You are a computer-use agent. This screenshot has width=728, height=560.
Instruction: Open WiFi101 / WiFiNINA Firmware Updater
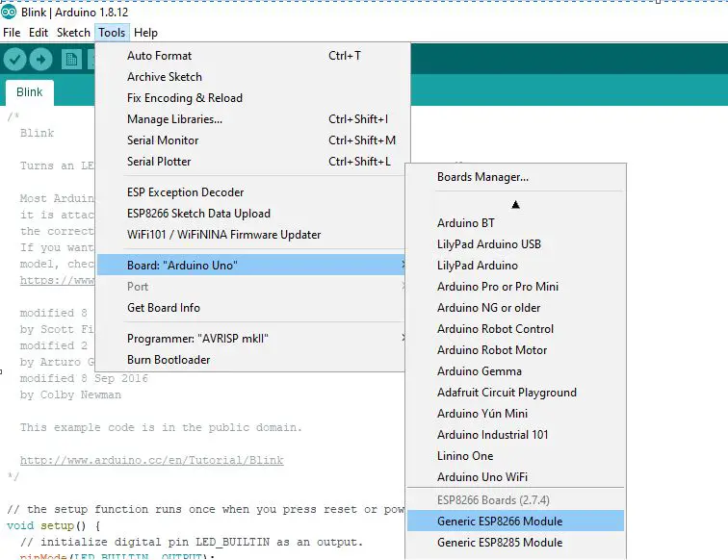[x=251, y=235]
